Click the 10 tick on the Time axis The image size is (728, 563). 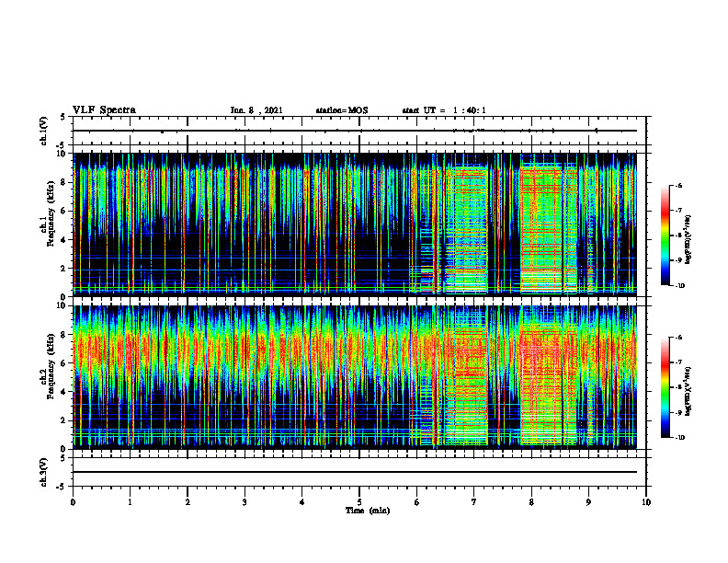646,502
